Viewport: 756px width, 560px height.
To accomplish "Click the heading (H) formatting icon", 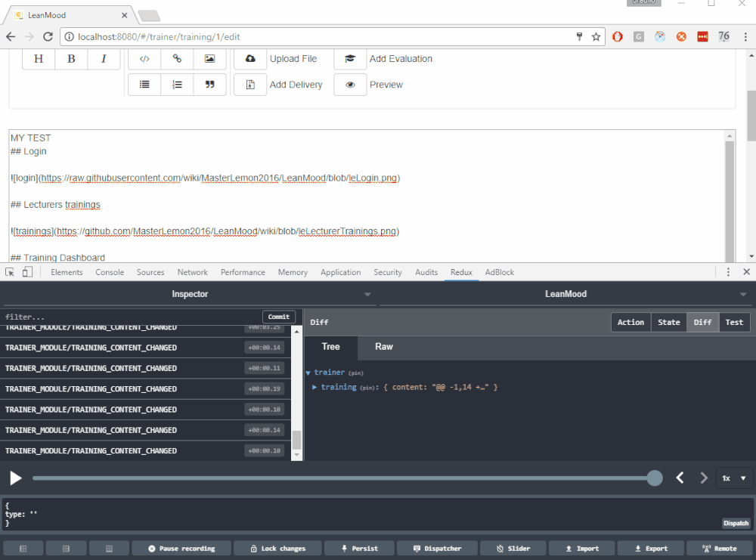I will tap(38, 58).
